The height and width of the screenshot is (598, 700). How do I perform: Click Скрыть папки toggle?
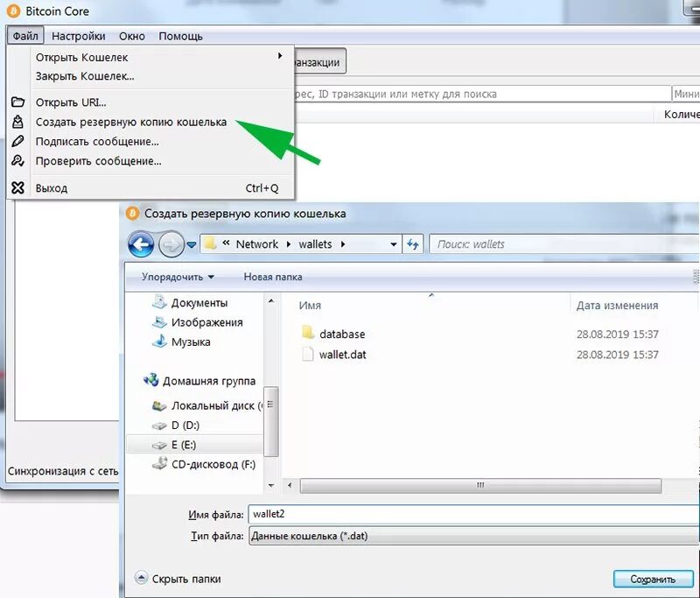[178, 579]
